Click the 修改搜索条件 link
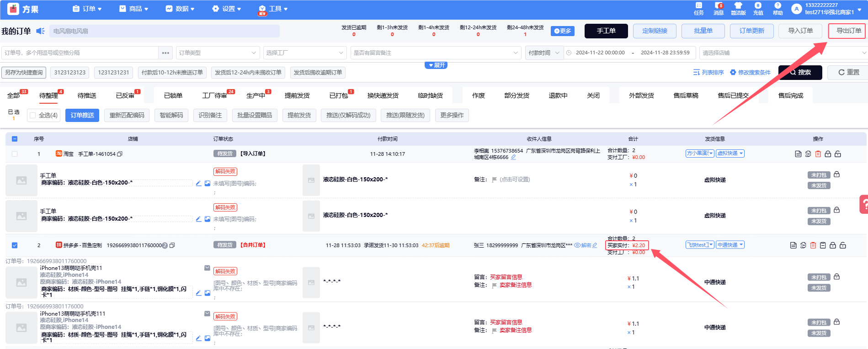 [750, 73]
